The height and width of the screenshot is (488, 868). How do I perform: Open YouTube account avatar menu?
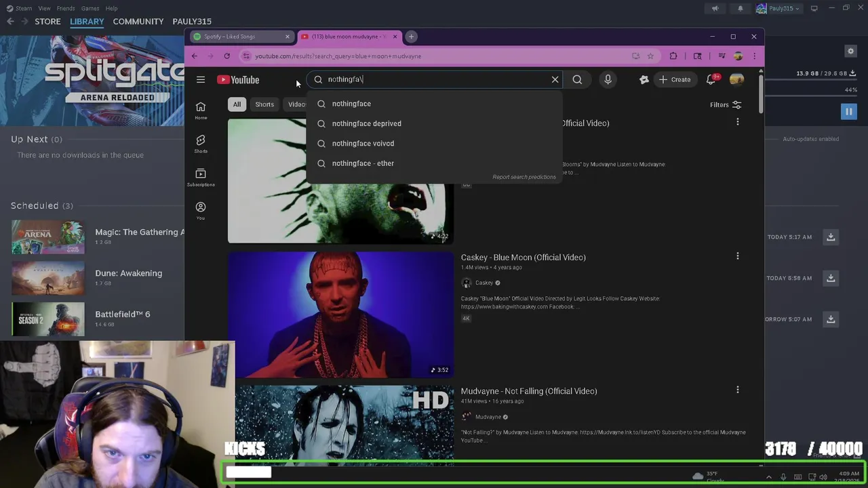(736, 79)
